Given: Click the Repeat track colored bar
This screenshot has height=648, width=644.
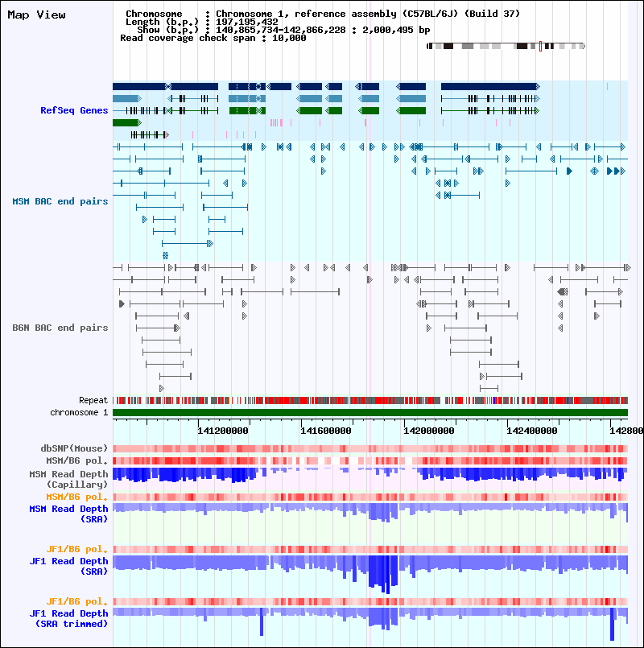Looking at the screenshot, I should [x=370, y=400].
